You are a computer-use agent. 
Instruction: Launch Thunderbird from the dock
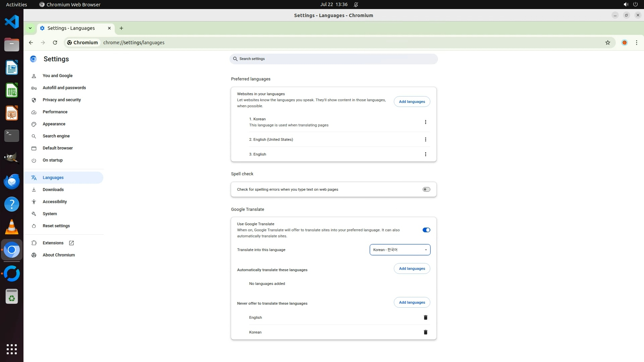click(12, 182)
